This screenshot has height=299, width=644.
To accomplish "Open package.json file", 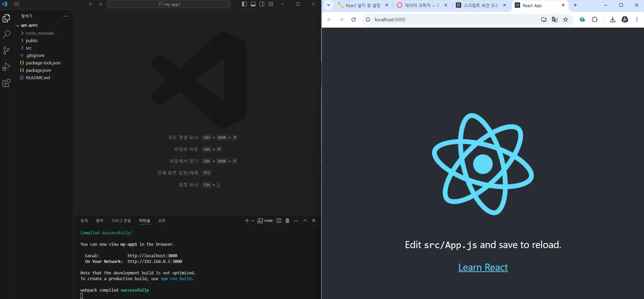I will (x=44, y=70).
